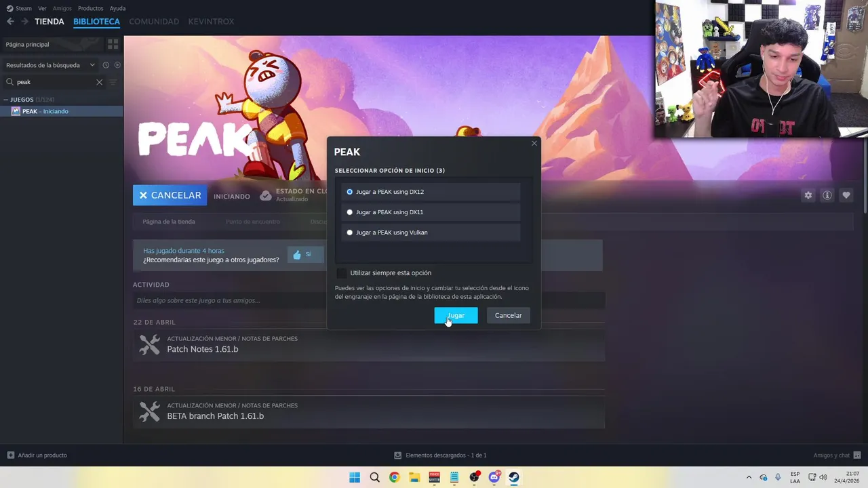
Task: Open the Amigos menu
Action: tap(62, 8)
